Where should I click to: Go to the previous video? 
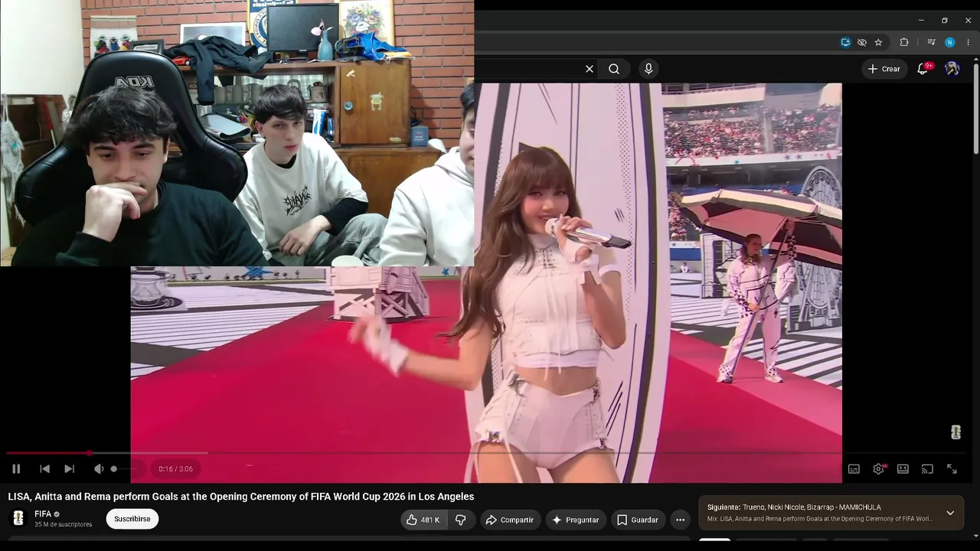pos(44,469)
